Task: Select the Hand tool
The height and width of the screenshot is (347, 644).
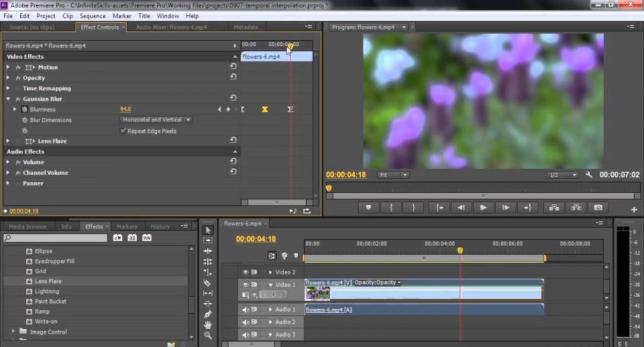Action: [x=208, y=325]
